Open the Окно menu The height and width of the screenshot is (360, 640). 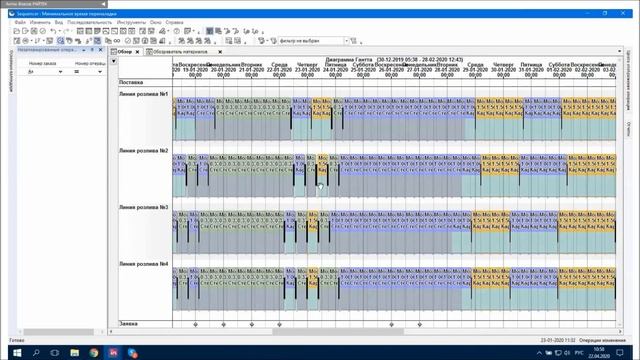pyautogui.click(x=156, y=22)
